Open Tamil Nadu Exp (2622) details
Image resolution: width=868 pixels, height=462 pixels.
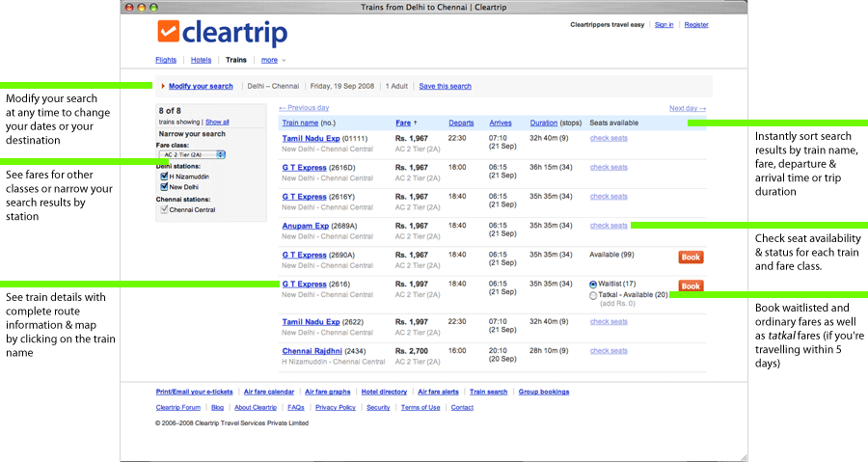coord(312,321)
